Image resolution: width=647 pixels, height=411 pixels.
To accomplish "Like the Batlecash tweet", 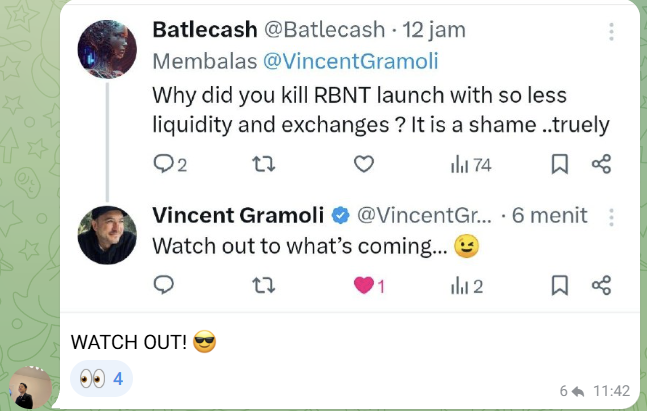I will [364, 164].
